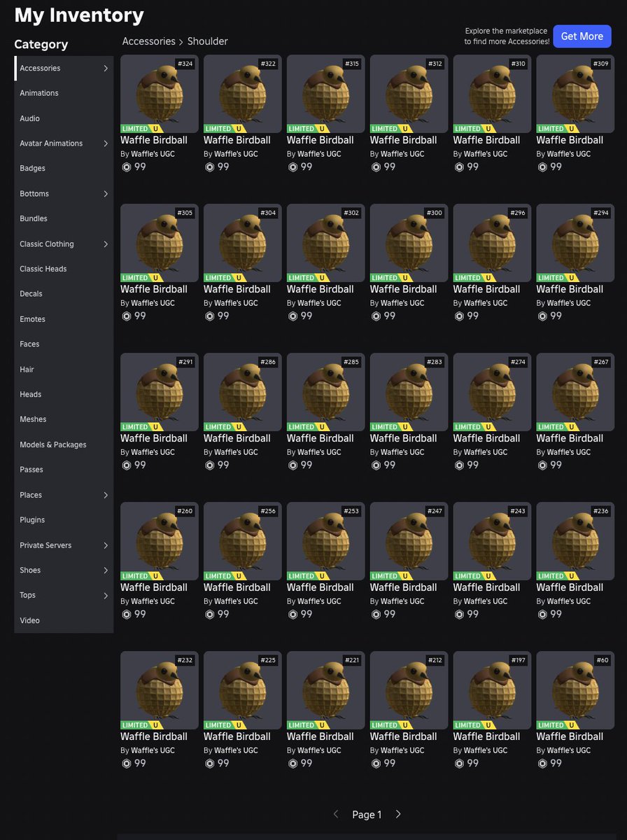Select the Birdball image numbered #300
The height and width of the screenshot is (840, 627).
click(409, 243)
